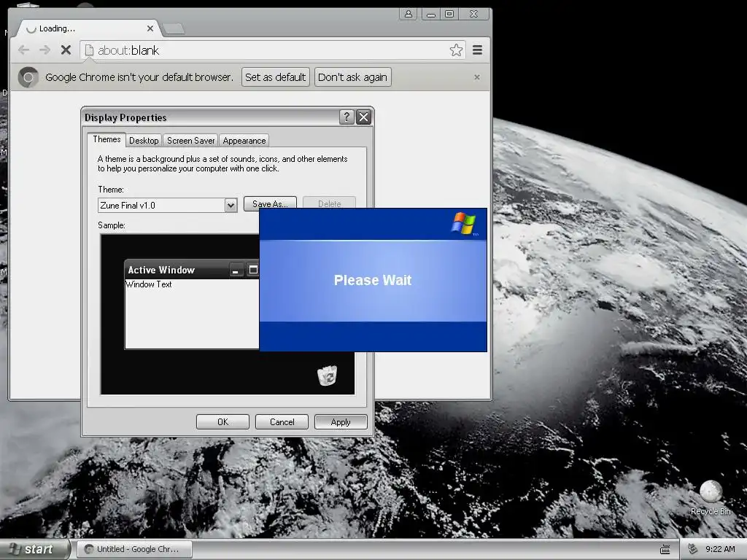
Task: Click the Display Properties help question mark
Action: coord(347,117)
